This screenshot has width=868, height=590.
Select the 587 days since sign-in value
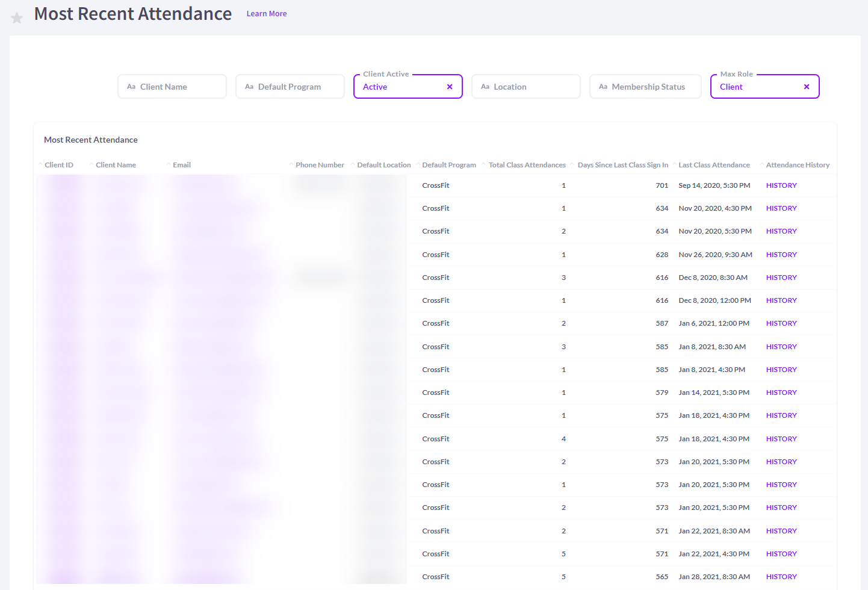point(662,323)
